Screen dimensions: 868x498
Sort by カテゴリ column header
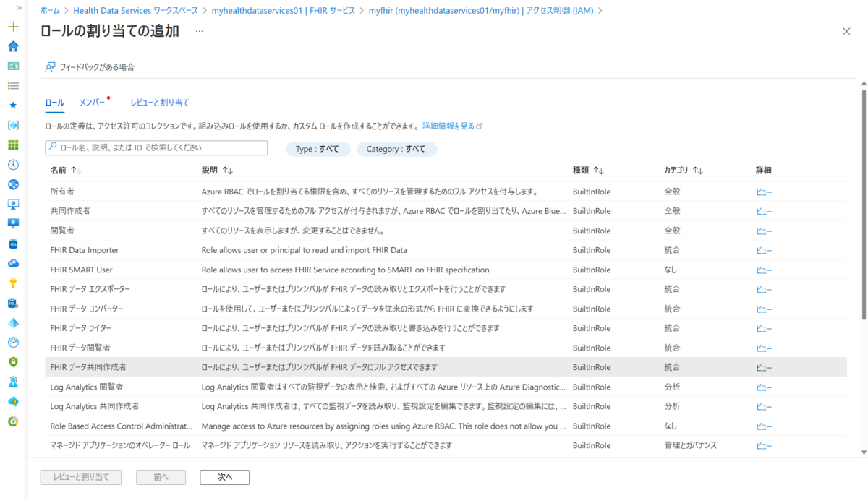684,171
